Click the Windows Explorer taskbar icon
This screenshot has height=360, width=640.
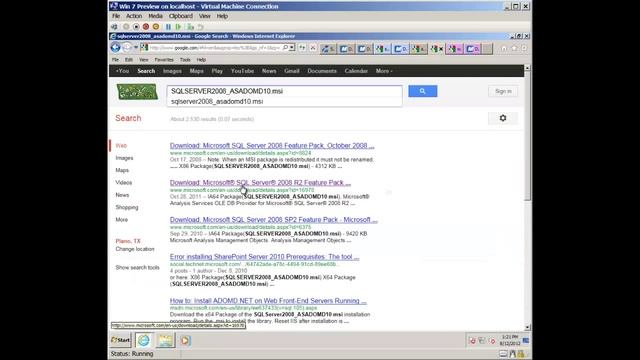pos(165,340)
